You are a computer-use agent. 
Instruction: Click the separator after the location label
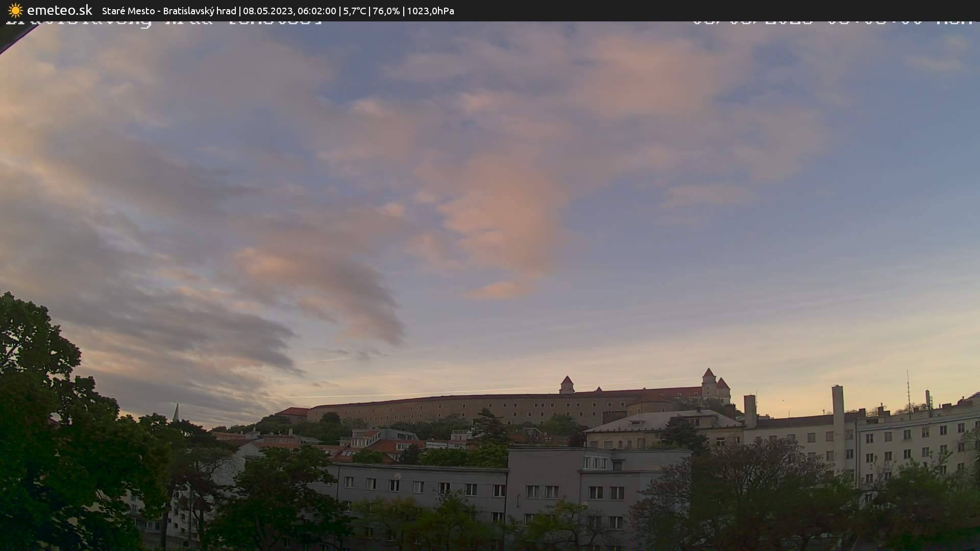tap(240, 11)
